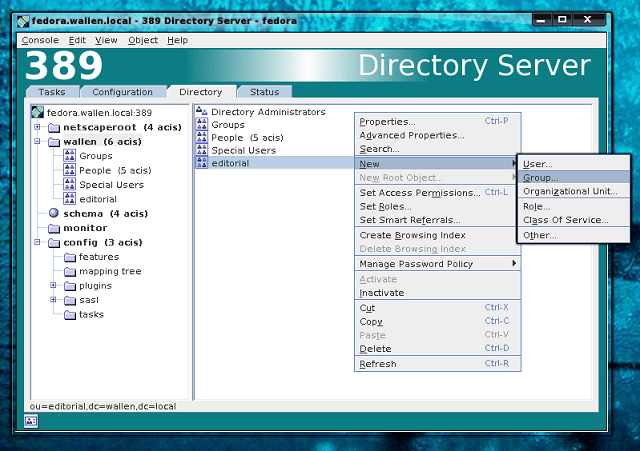Open the Manage Password Policy submenu arrow
This screenshot has width=640, height=451.
click(514, 263)
